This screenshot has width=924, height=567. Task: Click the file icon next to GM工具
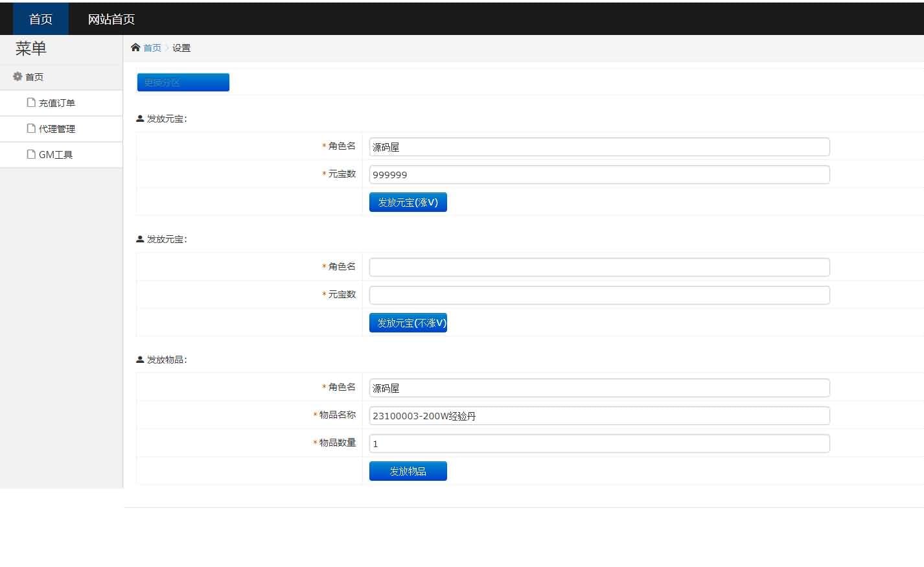[31, 154]
